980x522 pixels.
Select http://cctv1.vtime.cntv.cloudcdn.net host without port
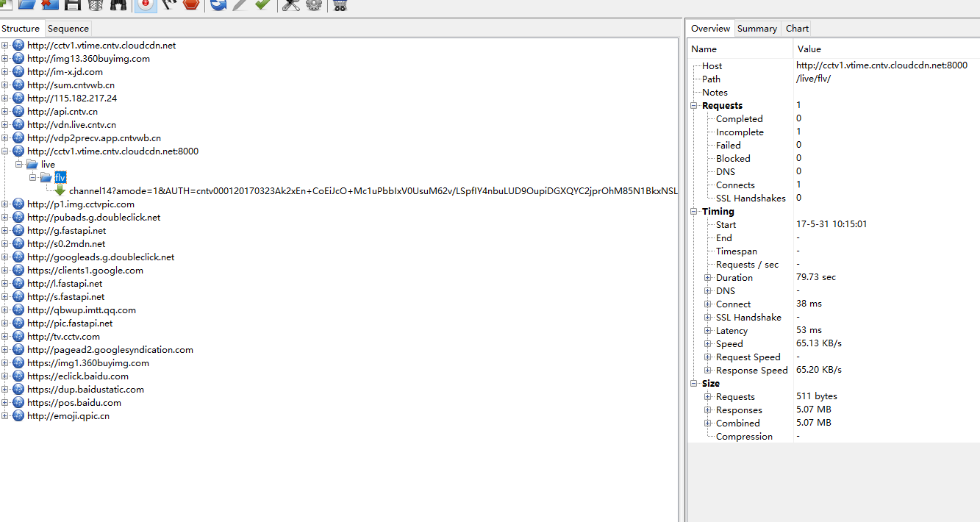click(101, 46)
